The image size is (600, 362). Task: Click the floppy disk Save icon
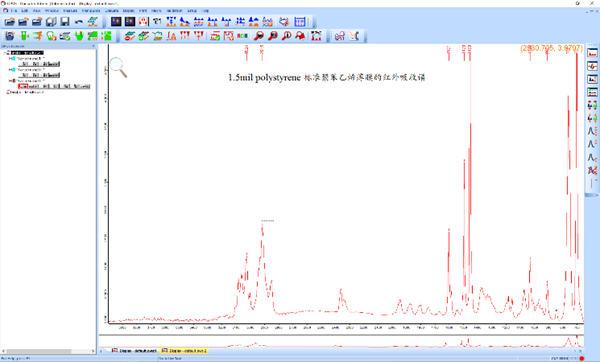(65, 21)
